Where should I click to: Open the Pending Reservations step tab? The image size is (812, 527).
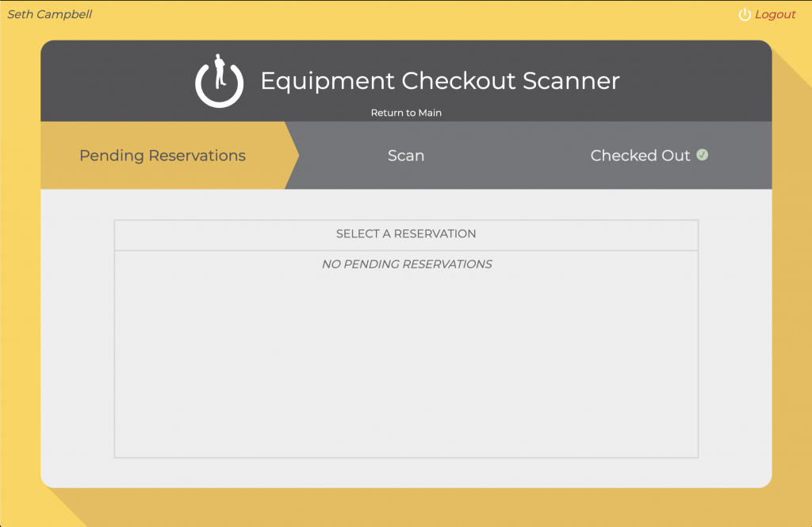[x=163, y=156]
